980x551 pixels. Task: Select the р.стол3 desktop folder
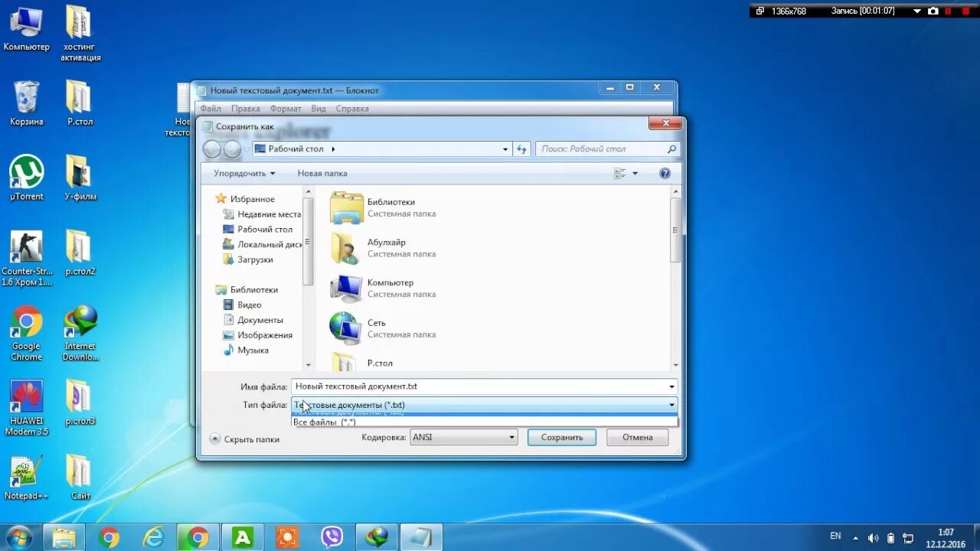point(80,403)
